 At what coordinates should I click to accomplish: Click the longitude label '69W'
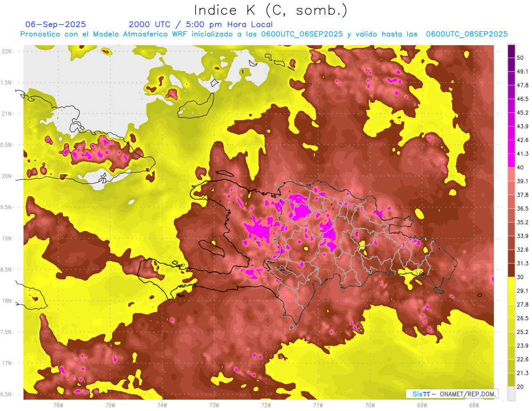(422, 405)
